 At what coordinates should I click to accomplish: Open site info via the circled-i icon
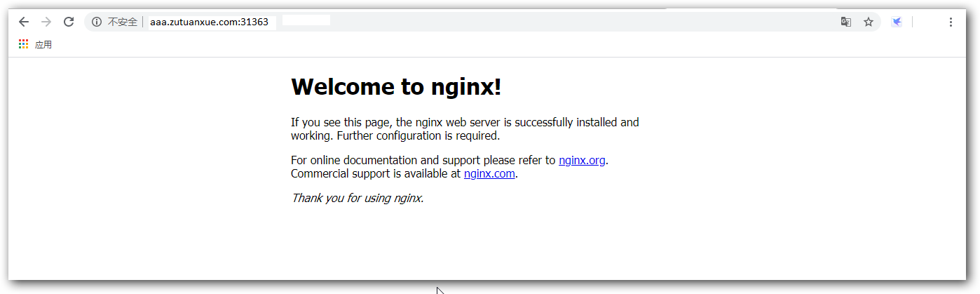pyautogui.click(x=97, y=22)
